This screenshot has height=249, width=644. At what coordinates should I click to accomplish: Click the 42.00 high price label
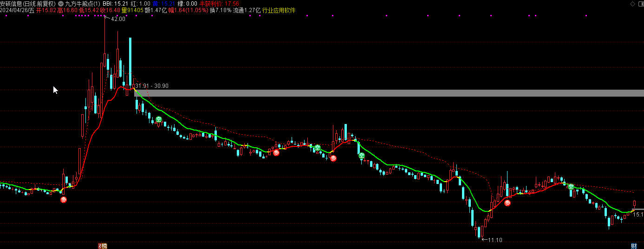tap(118, 19)
